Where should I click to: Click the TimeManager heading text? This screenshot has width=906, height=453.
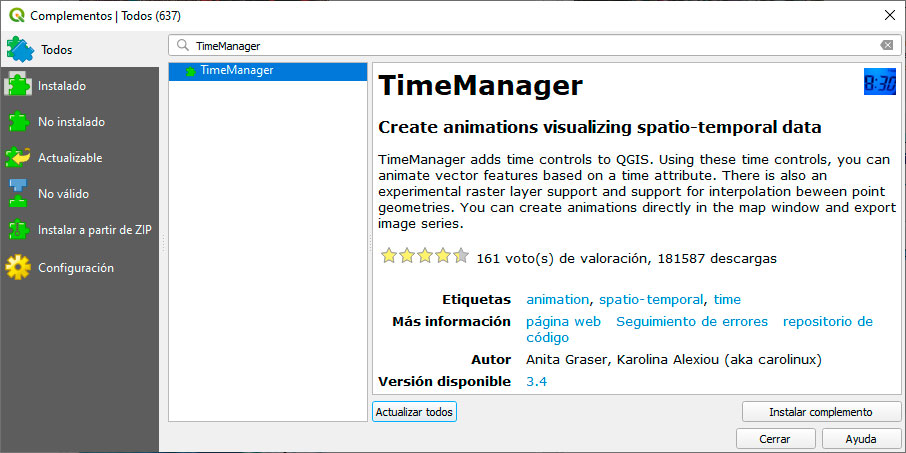click(x=480, y=86)
